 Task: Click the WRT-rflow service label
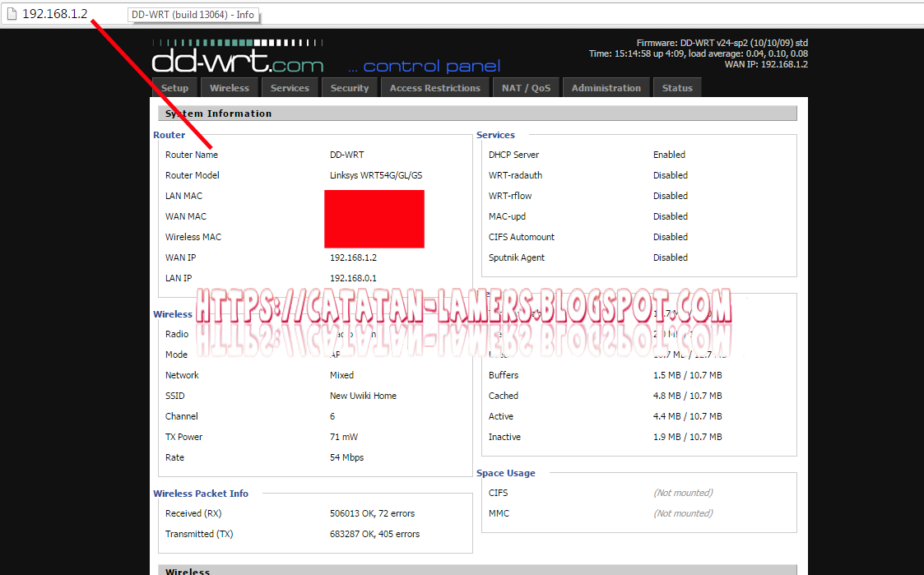[x=510, y=196]
